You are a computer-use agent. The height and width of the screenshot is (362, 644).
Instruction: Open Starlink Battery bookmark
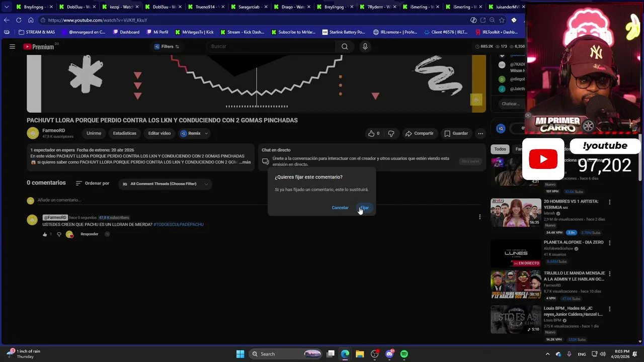pyautogui.click(x=344, y=32)
